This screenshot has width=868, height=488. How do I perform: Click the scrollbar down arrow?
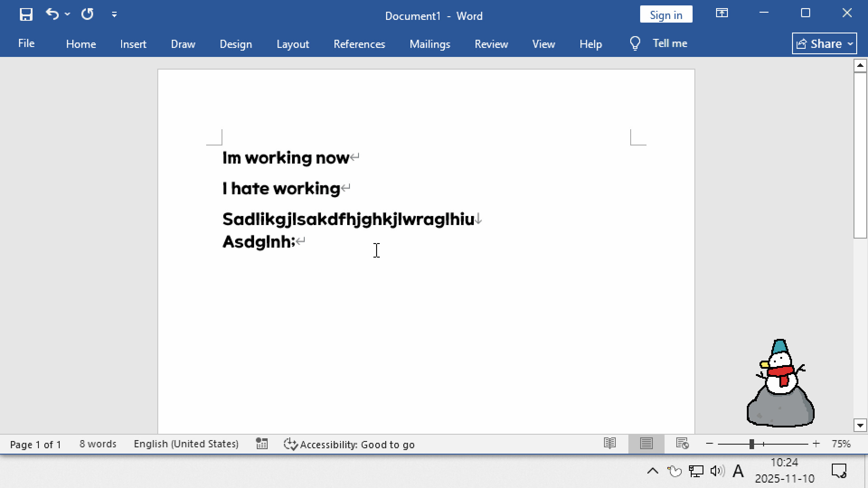(x=860, y=425)
